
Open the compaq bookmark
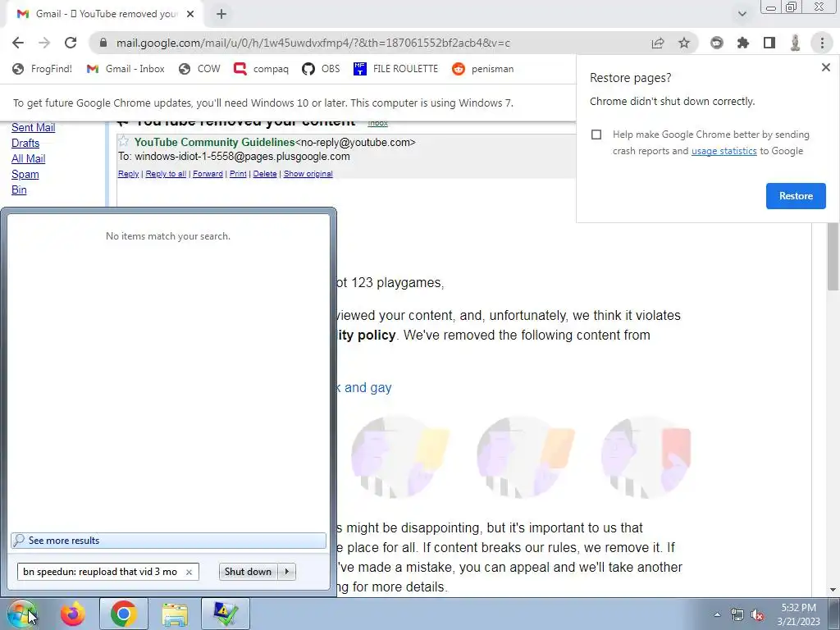click(261, 69)
